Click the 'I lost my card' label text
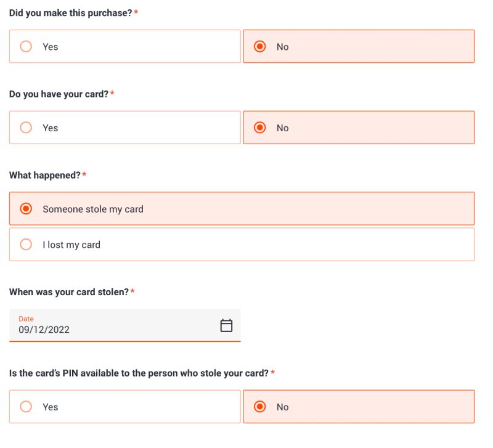Viewport: 493px width, 448px height. [71, 245]
